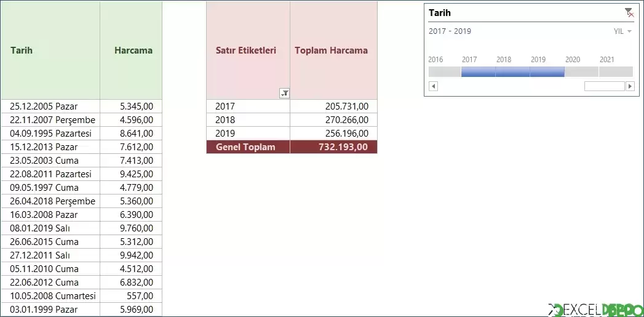The width and height of the screenshot is (644, 317).
Task: Select the 16.03.2008 Pazar date cell
Action: point(50,215)
